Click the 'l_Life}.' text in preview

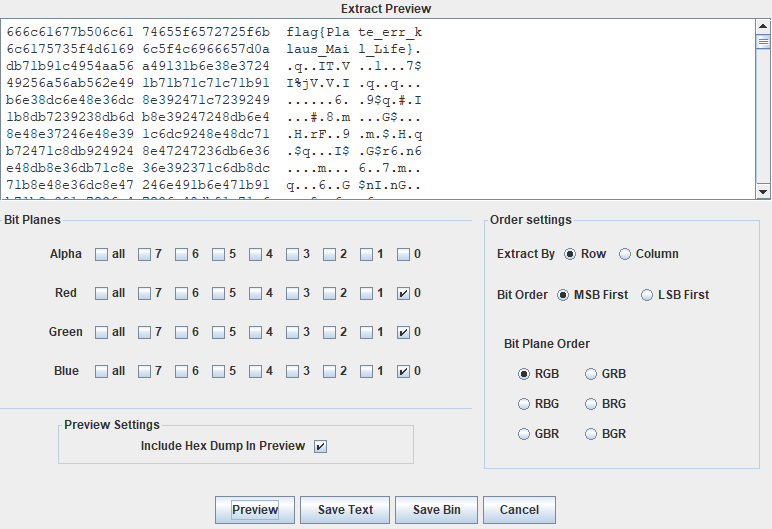[x=389, y=49]
